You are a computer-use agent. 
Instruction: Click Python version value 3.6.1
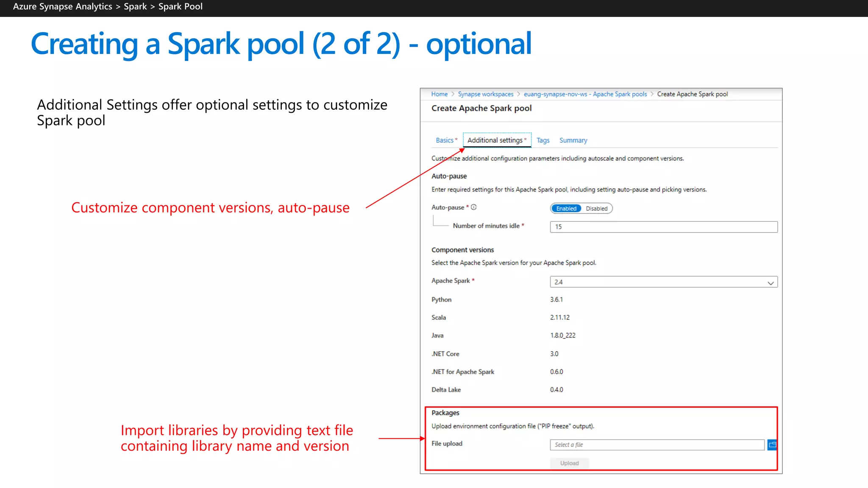pyautogui.click(x=556, y=299)
